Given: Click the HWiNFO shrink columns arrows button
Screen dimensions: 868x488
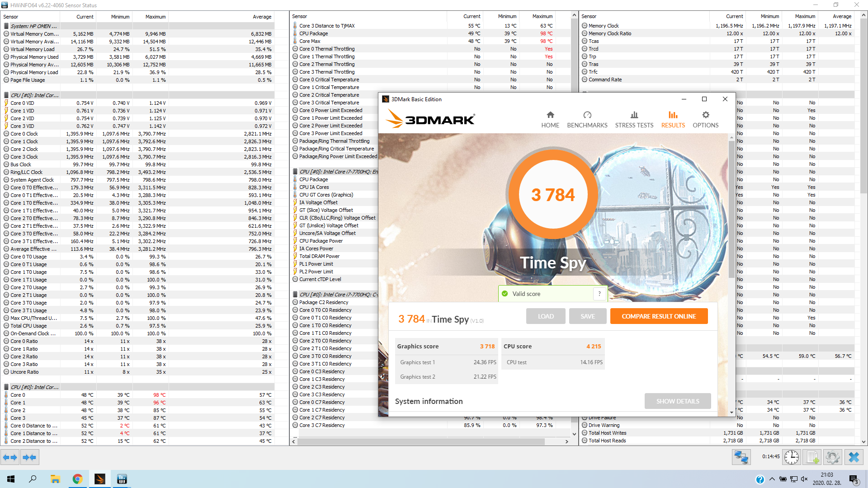Looking at the screenshot, I should (x=30, y=457).
